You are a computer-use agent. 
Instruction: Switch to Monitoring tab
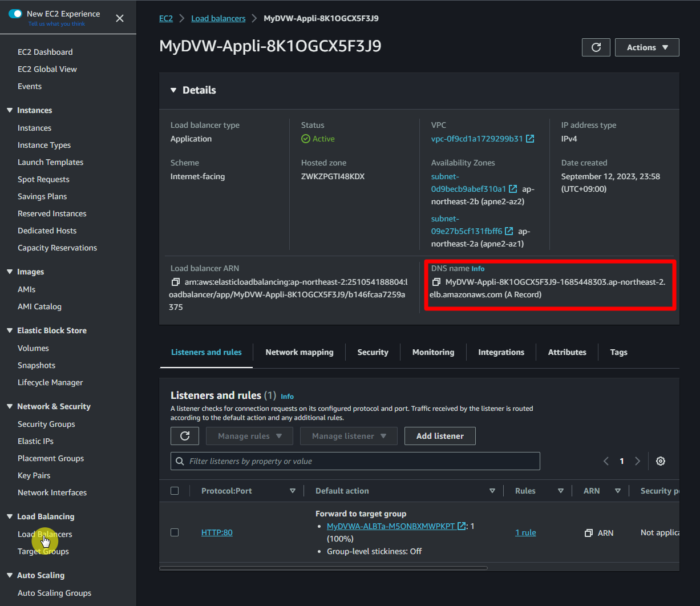click(434, 352)
